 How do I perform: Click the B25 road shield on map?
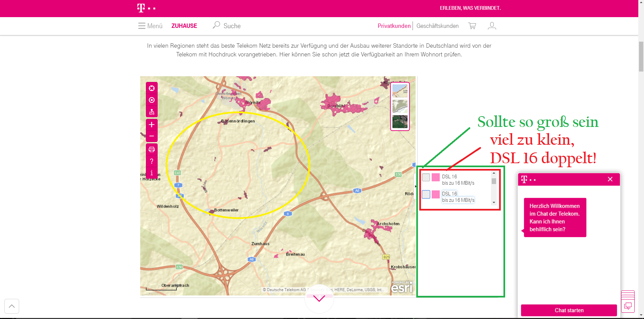[386, 257]
